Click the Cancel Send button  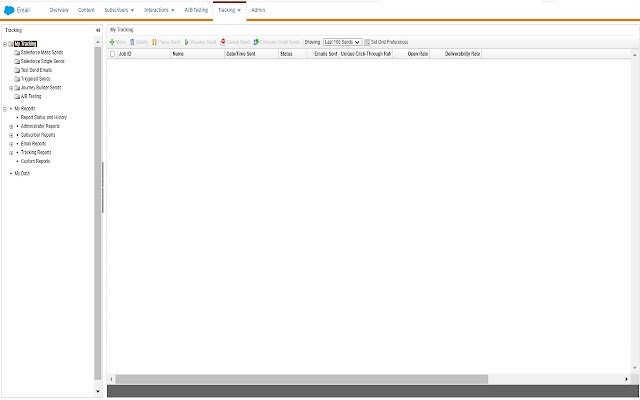point(235,42)
